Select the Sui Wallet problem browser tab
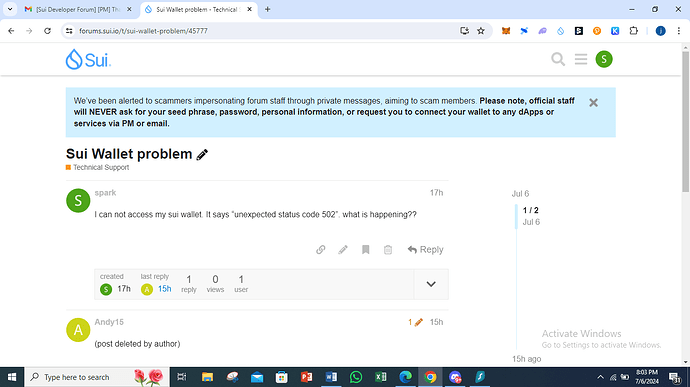The height and width of the screenshot is (387, 690). click(199, 9)
